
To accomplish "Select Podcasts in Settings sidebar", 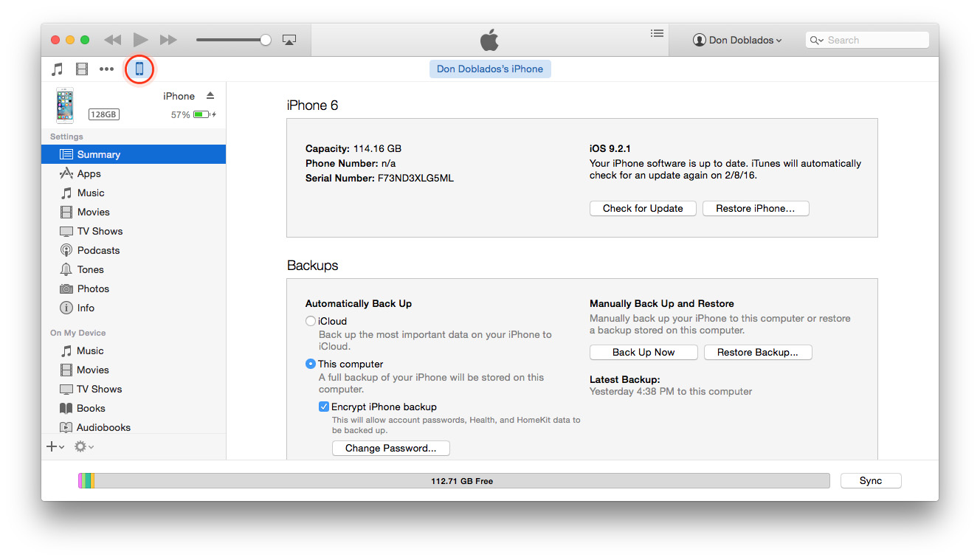I will point(98,250).
